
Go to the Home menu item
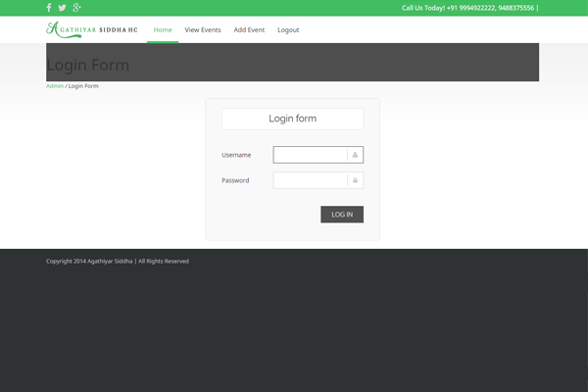[163, 30]
